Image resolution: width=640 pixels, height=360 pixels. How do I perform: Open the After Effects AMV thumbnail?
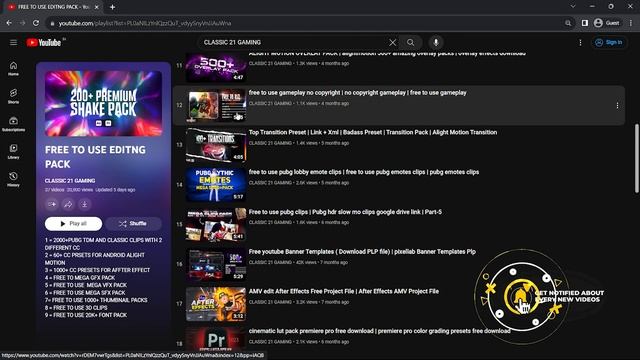(216, 304)
